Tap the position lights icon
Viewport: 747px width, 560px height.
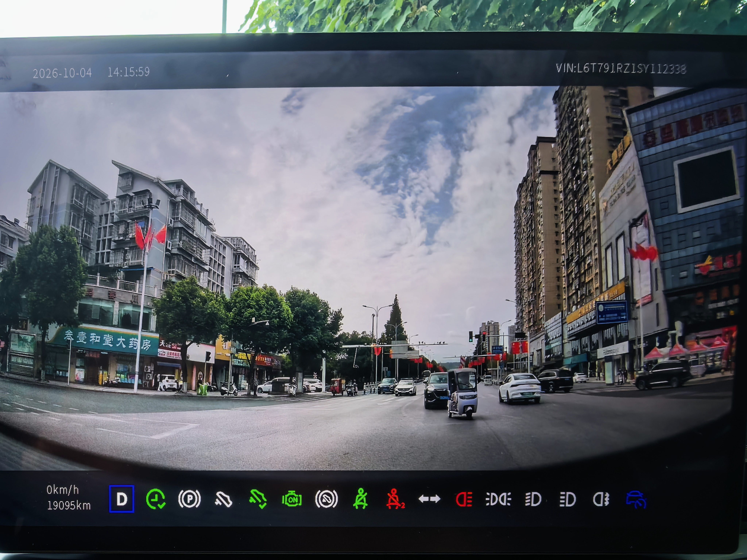click(498, 499)
